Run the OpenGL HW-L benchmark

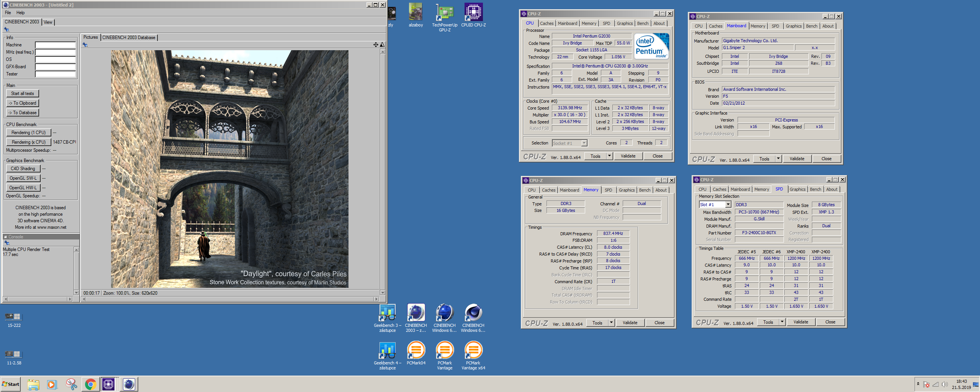click(x=23, y=188)
